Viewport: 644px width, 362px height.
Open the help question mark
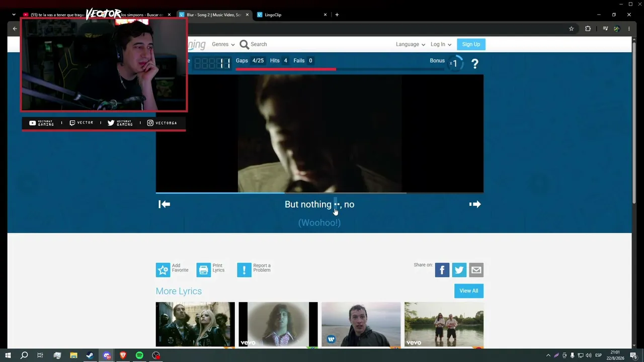tap(474, 64)
